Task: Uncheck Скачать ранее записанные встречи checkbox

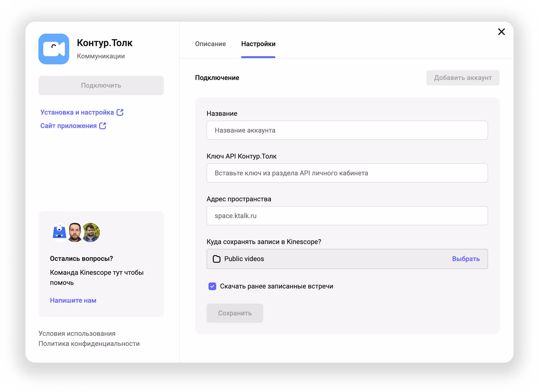Action: [x=212, y=286]
